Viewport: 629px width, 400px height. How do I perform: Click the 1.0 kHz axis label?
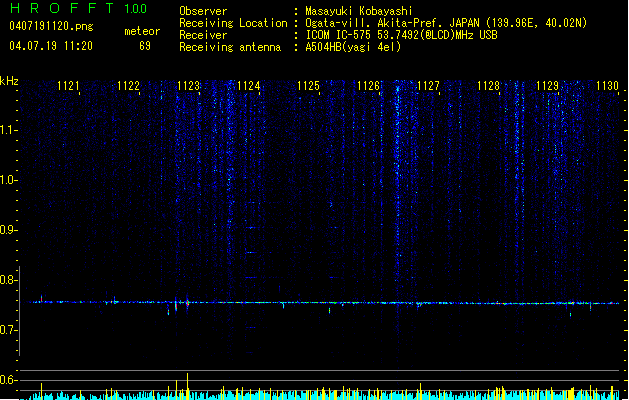click(7, 180)
